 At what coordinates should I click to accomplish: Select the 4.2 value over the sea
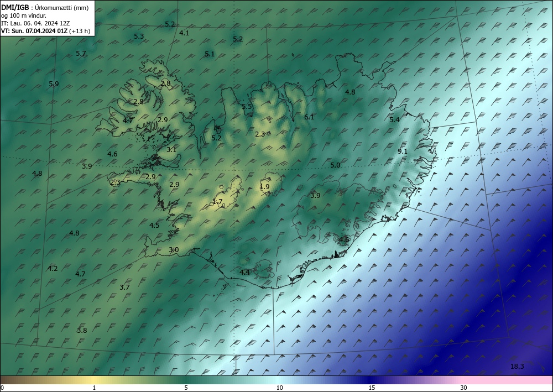(x=52, y=268)
